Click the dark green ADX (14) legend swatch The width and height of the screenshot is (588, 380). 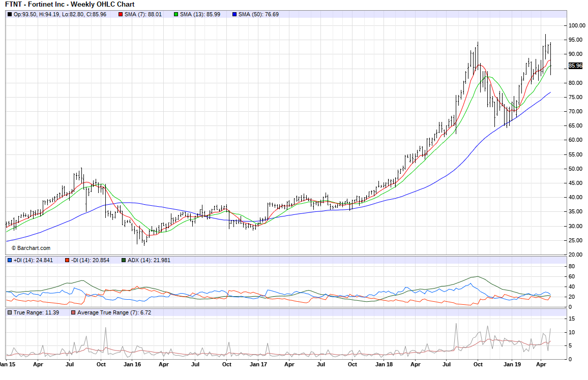(x=124, y=260)
